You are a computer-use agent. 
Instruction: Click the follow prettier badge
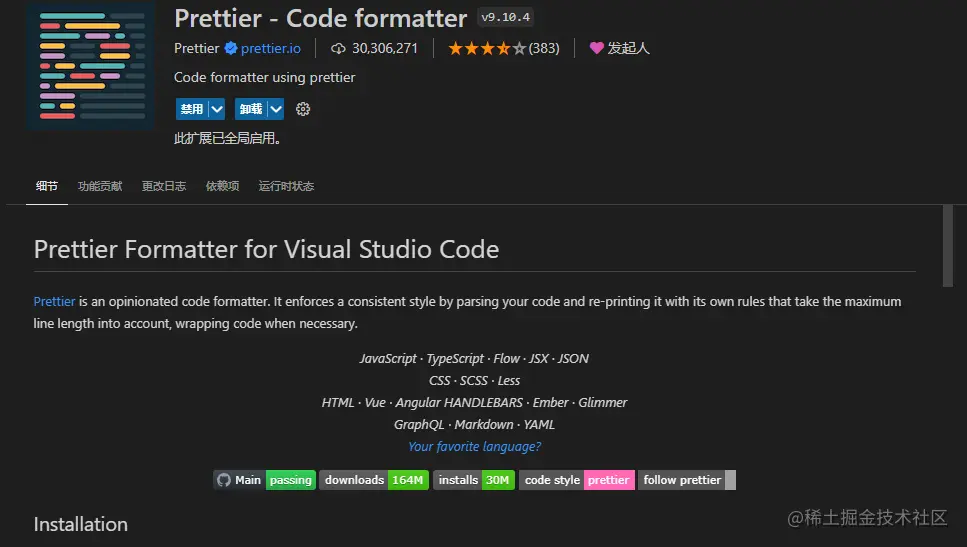(687, 480)
